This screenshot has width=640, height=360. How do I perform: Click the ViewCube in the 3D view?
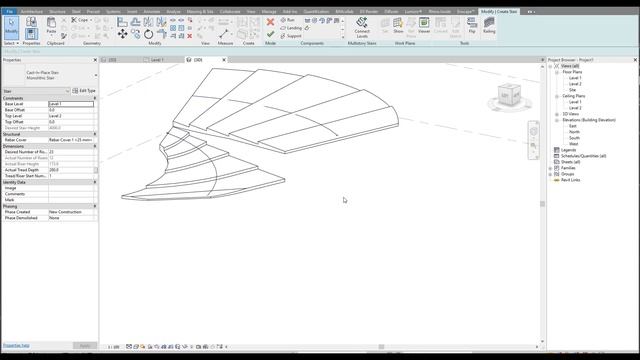tap(509, 96)
